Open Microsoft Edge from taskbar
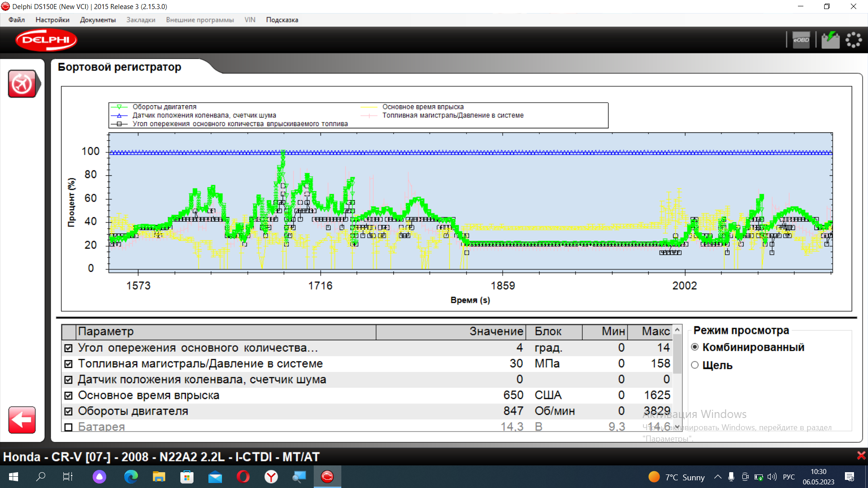868x488 pixels. [131, 477]
